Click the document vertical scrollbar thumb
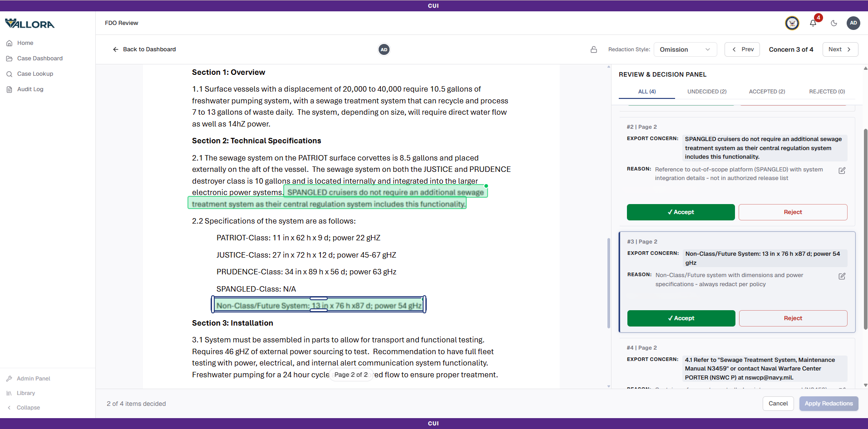 point(609,283)
